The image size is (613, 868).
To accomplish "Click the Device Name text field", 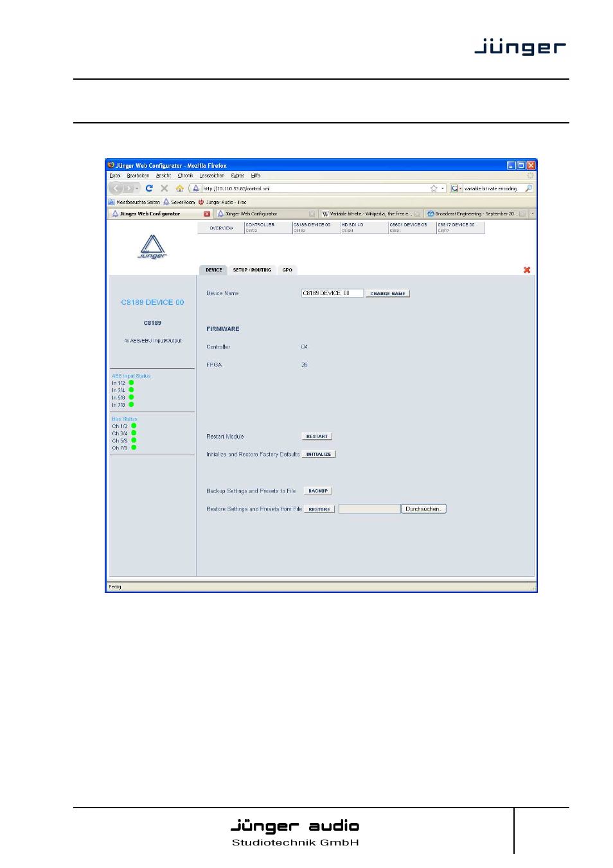I will pyautogui.click(x=332, y=293).
